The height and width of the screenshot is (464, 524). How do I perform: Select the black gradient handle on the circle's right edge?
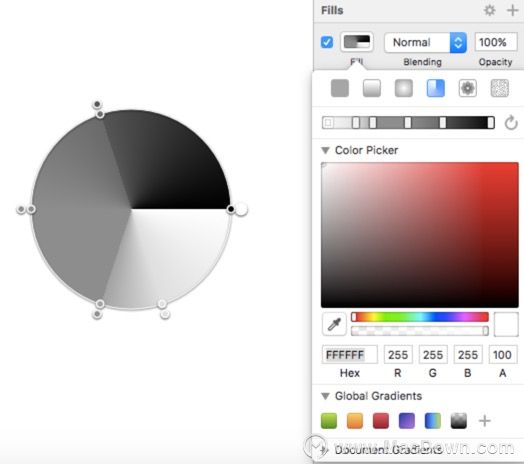pos(231,209)
